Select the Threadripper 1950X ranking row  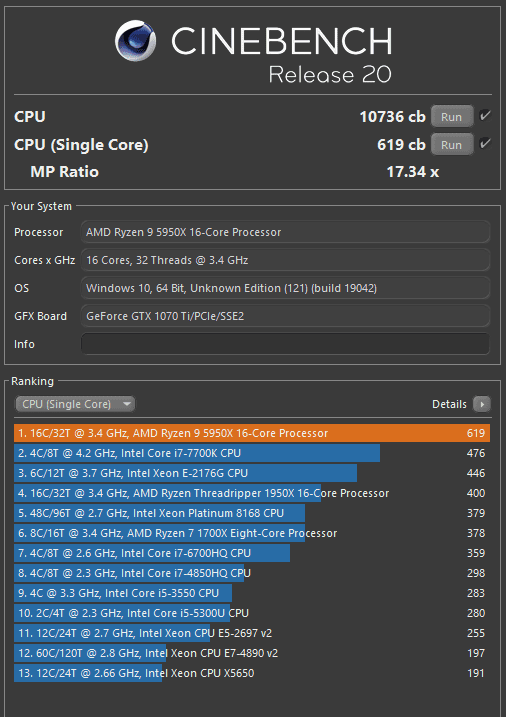(x=252, y=493)
